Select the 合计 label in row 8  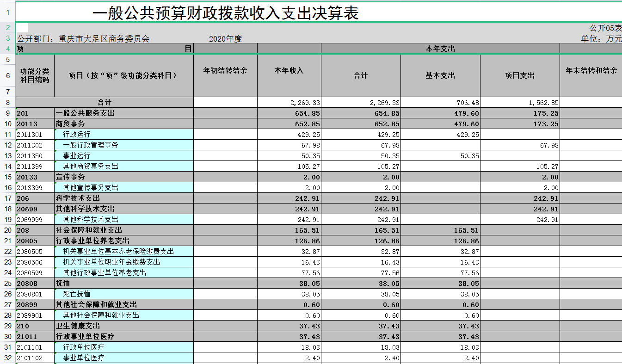[105, 102]
